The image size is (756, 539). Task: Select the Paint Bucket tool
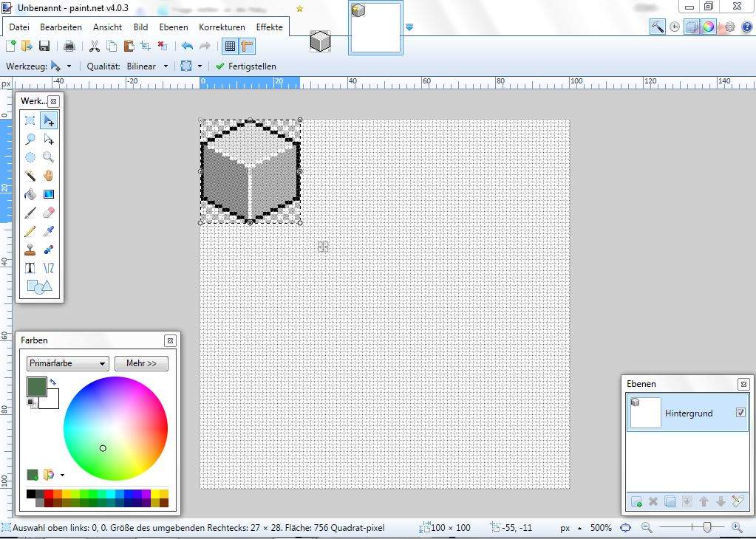tap(30, 194)
